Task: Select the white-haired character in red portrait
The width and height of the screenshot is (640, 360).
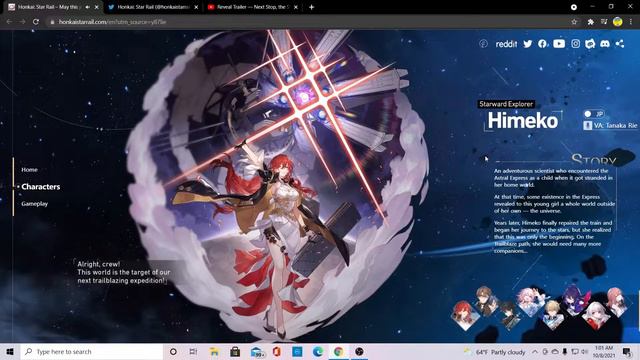Action: tap(596, 315)
